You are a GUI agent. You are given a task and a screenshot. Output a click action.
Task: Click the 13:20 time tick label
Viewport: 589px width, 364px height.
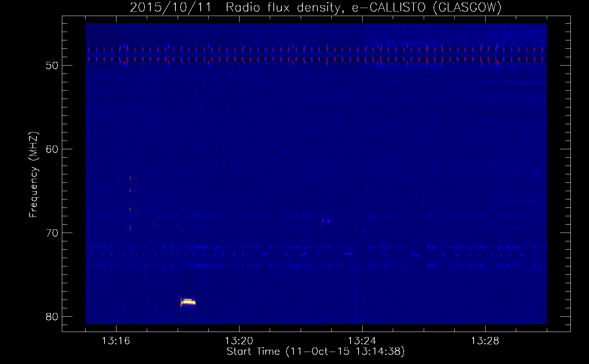tap(239, 341)
